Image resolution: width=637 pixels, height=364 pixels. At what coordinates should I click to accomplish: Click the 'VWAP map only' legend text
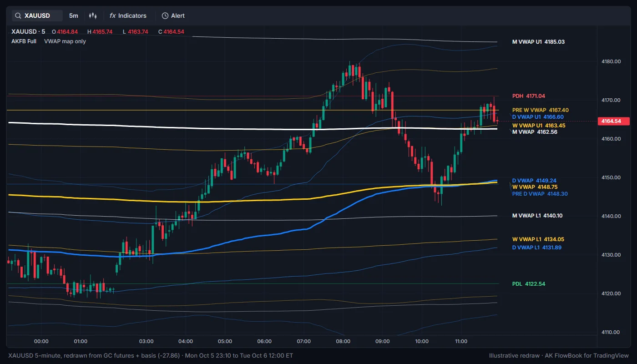(x=65, y=41)
